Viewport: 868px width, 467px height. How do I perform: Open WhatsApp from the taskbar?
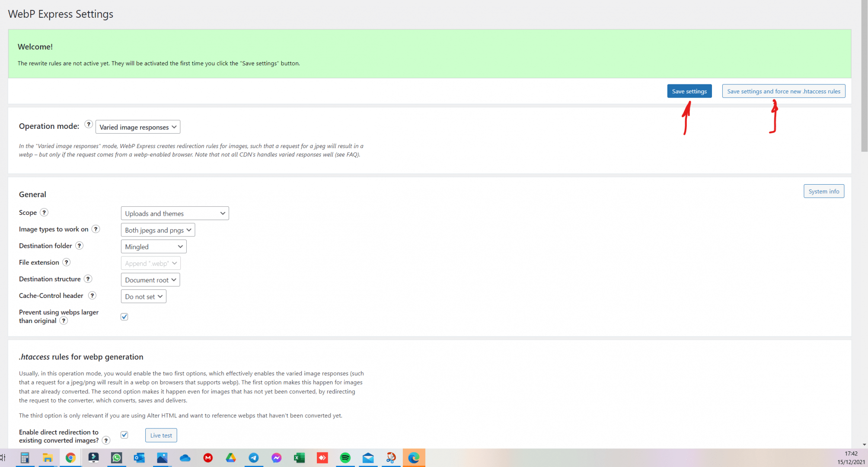point(116,457)
